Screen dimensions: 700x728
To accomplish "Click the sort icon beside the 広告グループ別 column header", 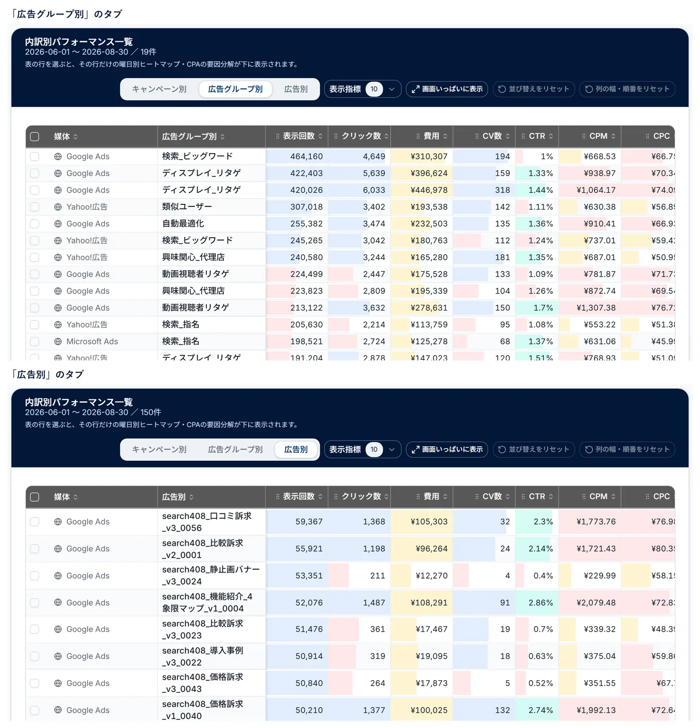I will (222, 136).
